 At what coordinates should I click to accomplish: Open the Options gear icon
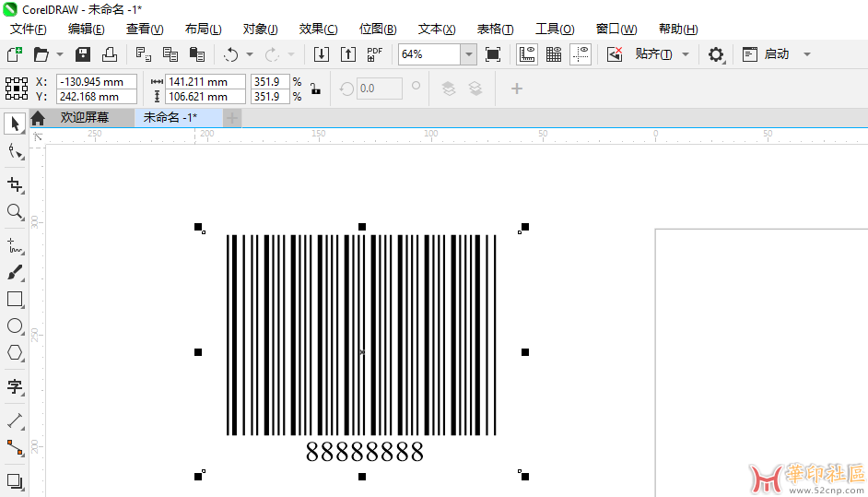tap(716, 54)
